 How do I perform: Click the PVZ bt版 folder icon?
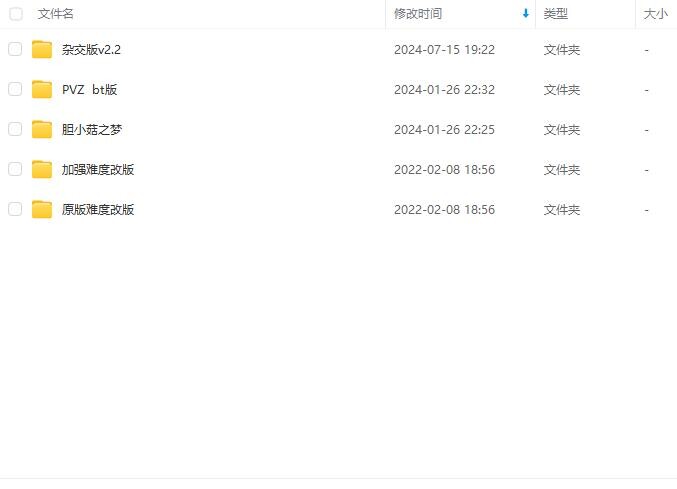tap(42, 89)
